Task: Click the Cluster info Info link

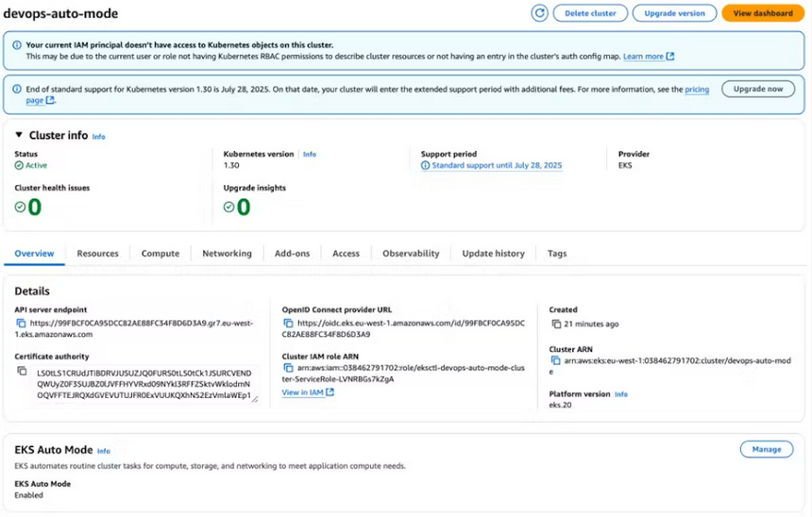Action: pyautogui.click(x=98, y=137)
